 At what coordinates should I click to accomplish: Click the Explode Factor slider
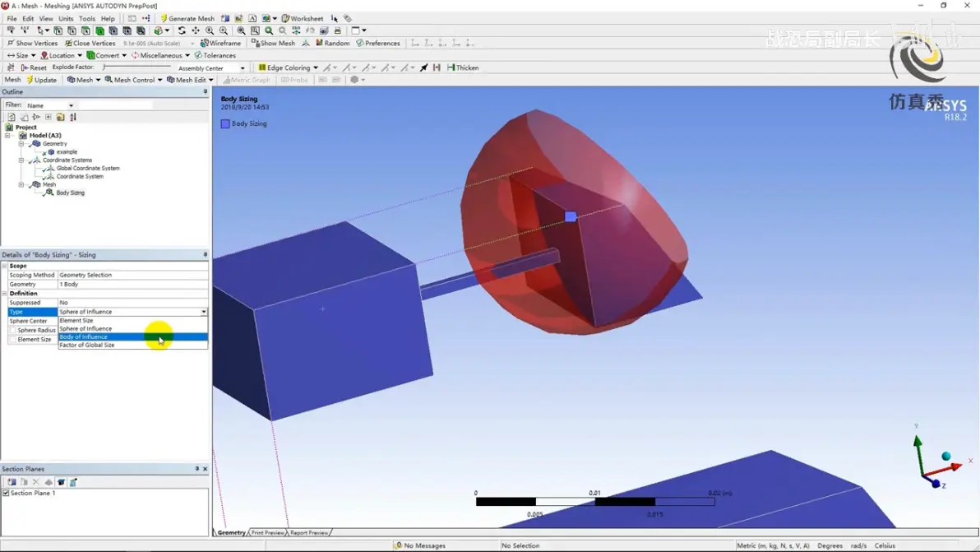click(x=136, y=67)
